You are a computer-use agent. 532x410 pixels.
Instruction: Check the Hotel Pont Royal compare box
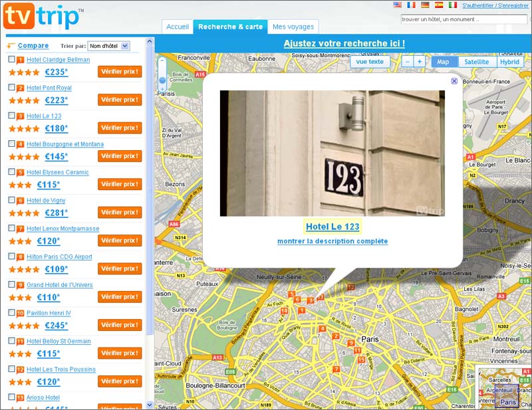[x=11, y=87]
